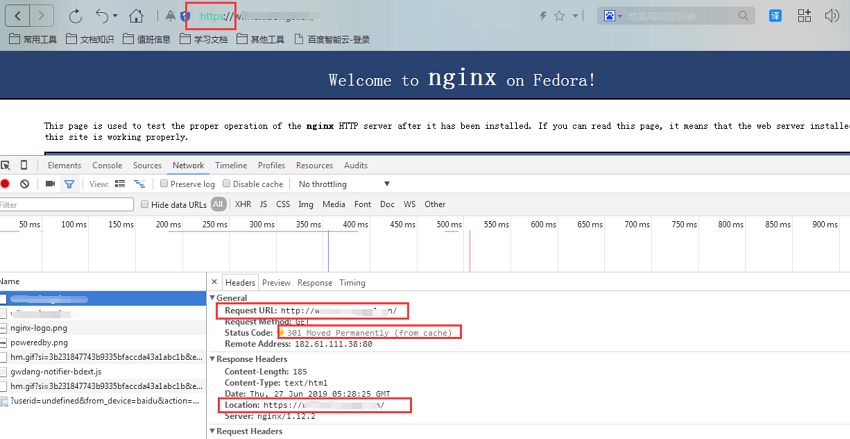
Task: Select waterfall overview view icon
Action: click(139, 184)
